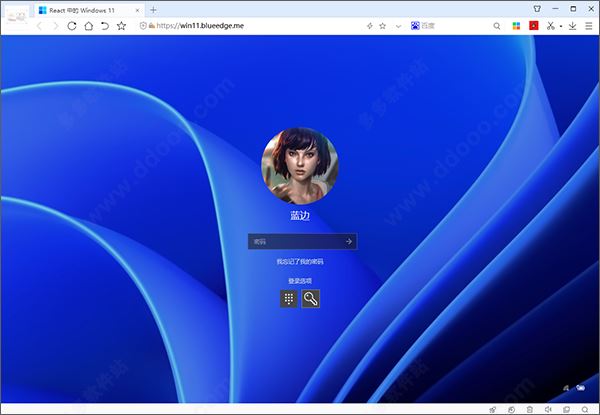Select the key password sign-in option
Screen dimensions: 600x415
tap(311, 298)
